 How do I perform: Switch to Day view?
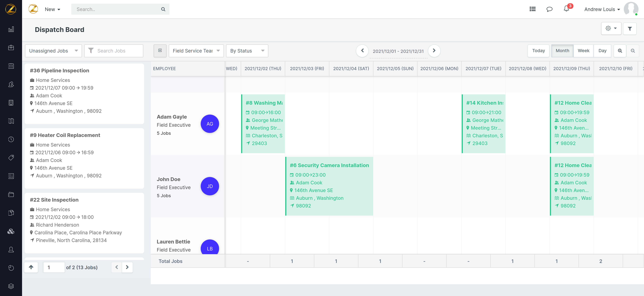click(x=602, y=51)
